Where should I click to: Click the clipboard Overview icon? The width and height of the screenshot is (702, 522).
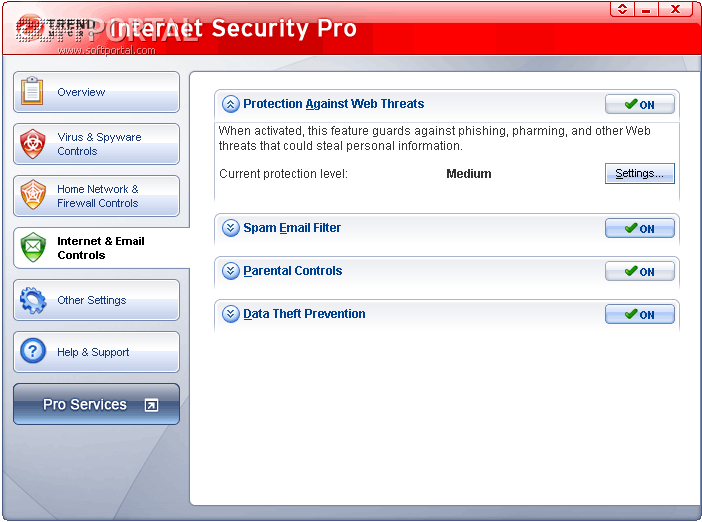pyautogui.click(x=32, y=91)
